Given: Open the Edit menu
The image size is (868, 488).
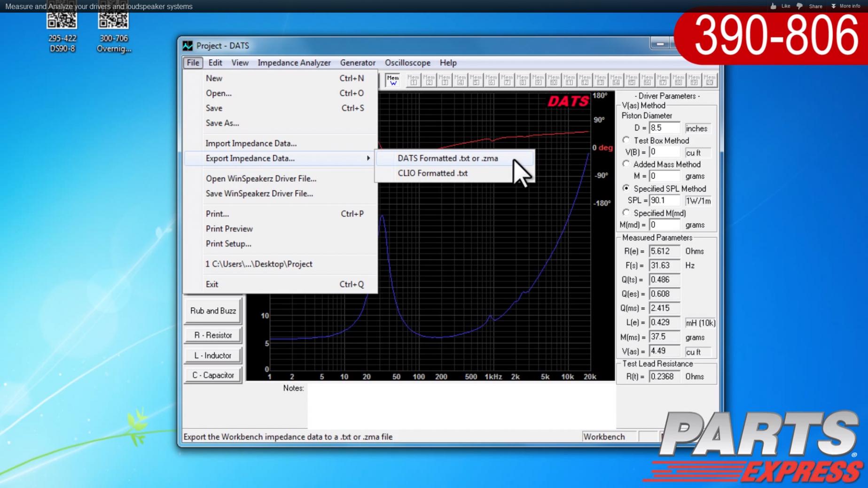Looking at the screenshot, I should click(x=215, y=62).
